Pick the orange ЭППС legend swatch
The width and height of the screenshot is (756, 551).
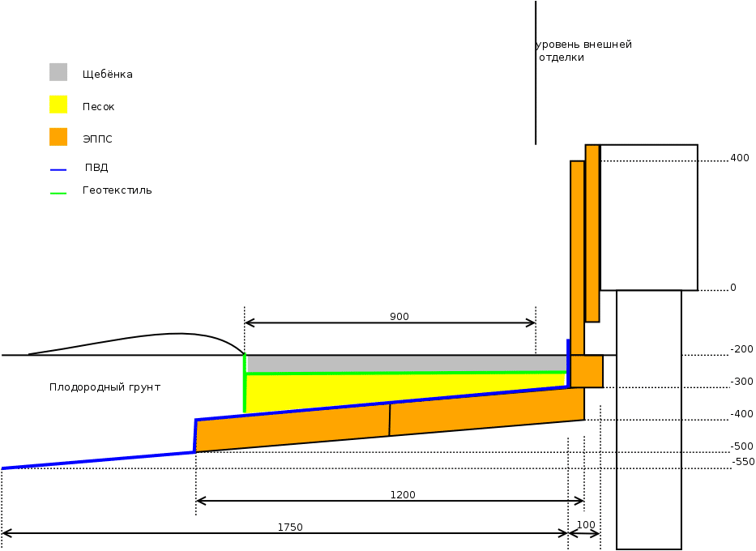coord(58,137)
